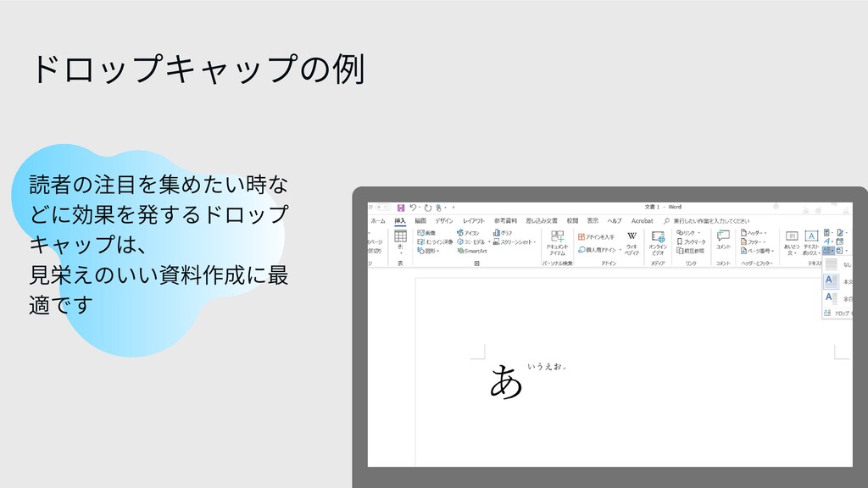Select the 挿入 ribbon tab
868x488 pixels.
pos(400,221)
